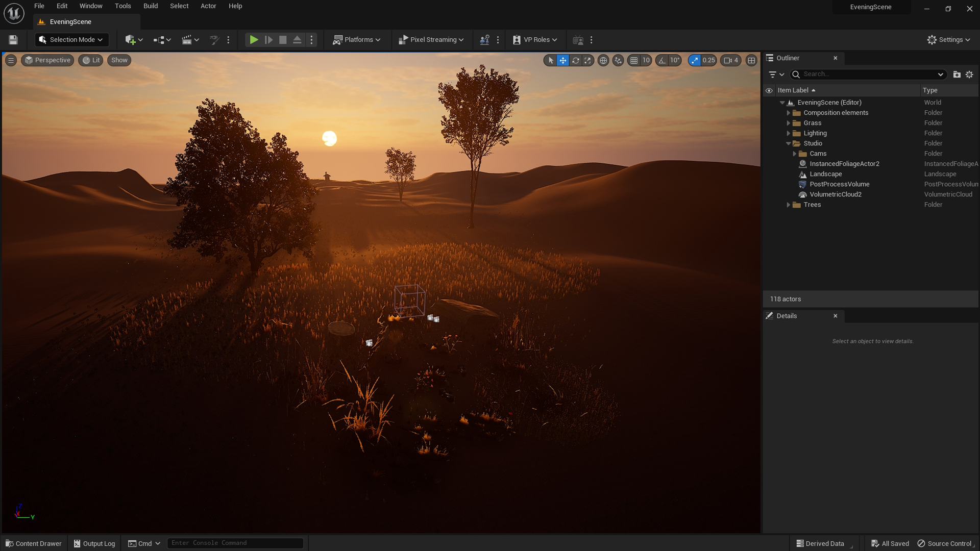Toggle grid snapping on or off
This screenshot has height=551, width=980.
coord(634,60)
